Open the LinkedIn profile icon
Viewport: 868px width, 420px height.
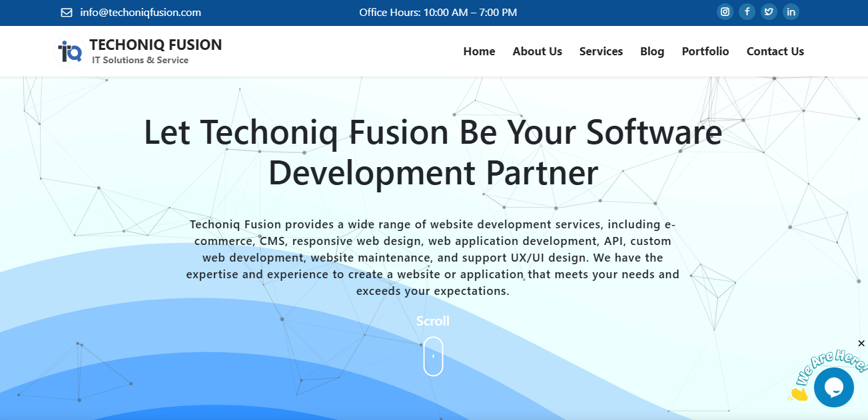(x=791, y=12)
